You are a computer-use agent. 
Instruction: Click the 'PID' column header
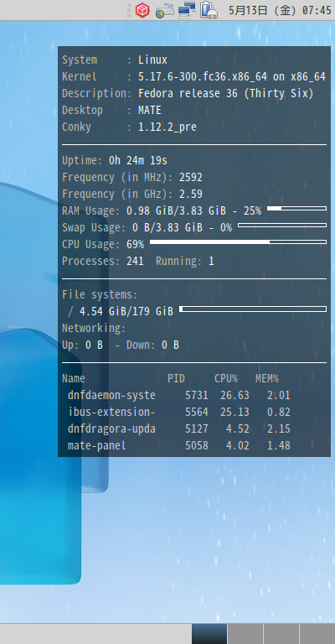177,379
